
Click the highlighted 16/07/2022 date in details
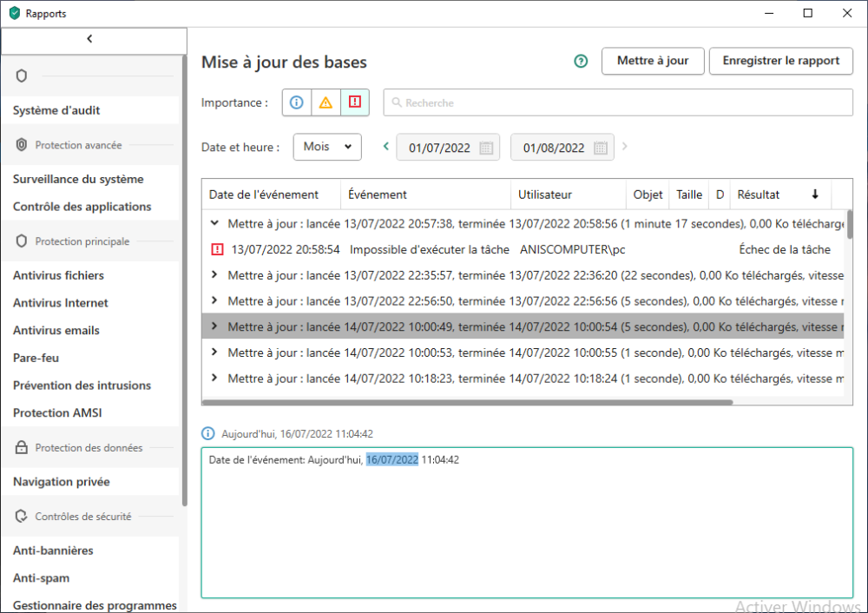point(392,459)
